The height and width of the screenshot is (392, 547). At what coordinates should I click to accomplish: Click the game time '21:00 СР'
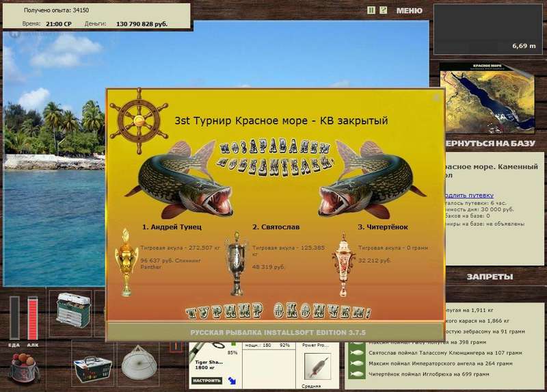(x=59, y=24)
